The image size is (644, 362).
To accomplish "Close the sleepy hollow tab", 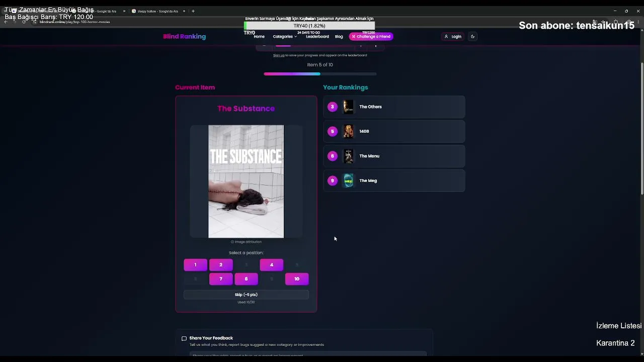I will [184, 11].
